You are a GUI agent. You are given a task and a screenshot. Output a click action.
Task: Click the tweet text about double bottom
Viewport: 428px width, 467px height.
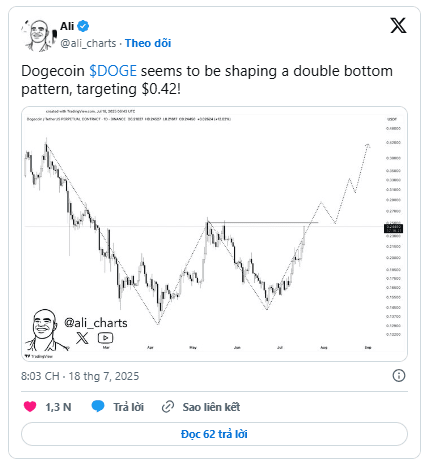point(207,80)
